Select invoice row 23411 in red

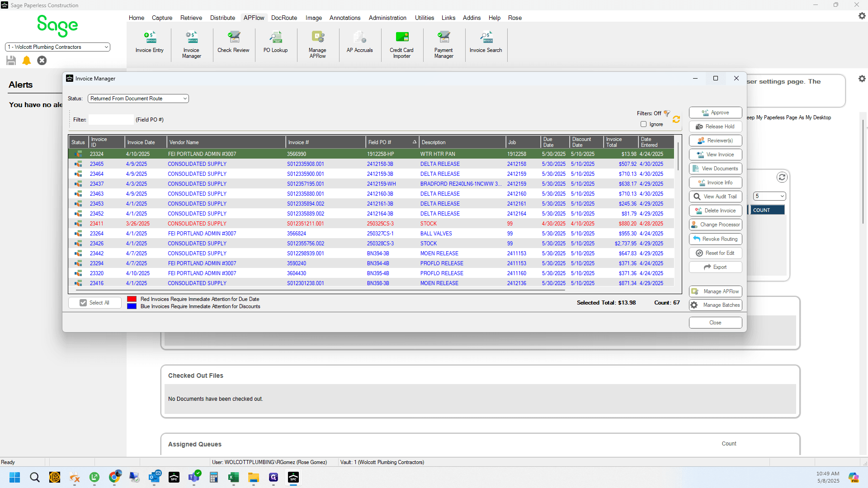click(x=371, y=224)
